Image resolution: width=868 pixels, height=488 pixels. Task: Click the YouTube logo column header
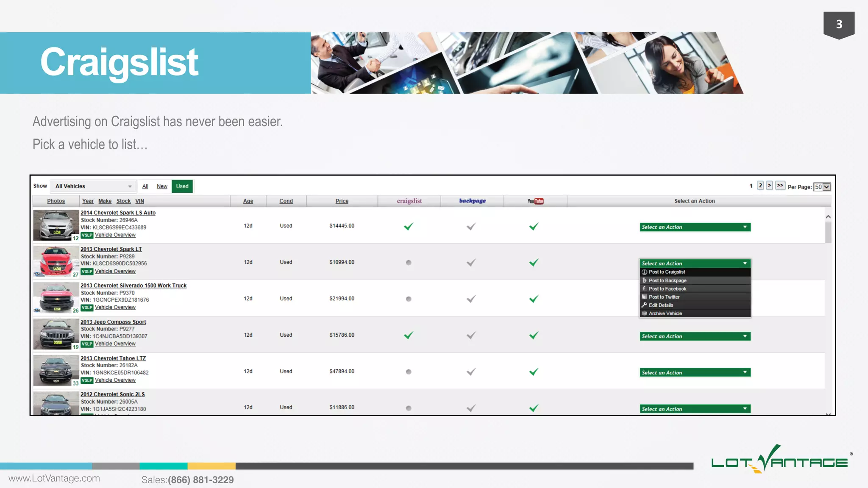pos(535,201)
